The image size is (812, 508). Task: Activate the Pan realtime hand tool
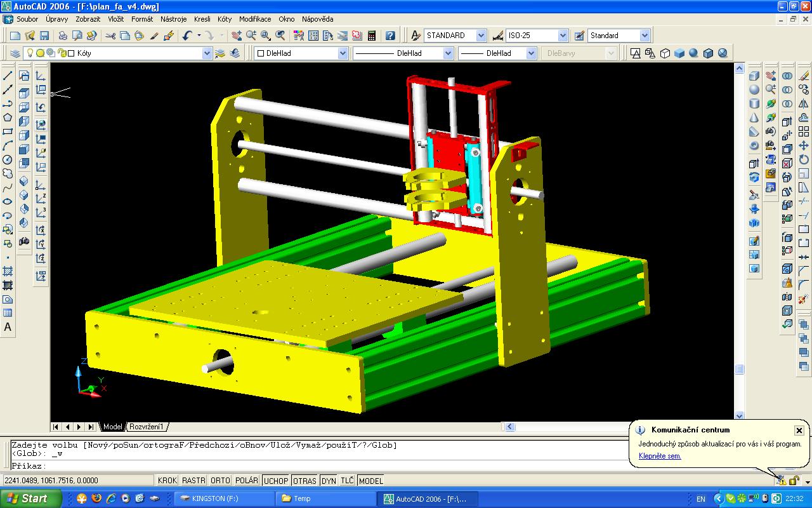[237, 36]
